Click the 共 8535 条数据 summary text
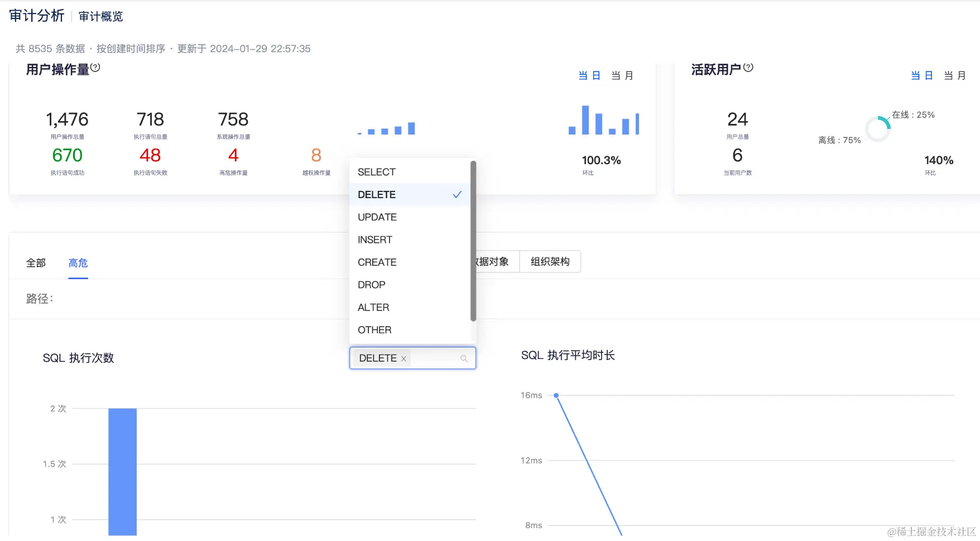Viewport: 980px width, 541px height. click(x=50, y=49)
